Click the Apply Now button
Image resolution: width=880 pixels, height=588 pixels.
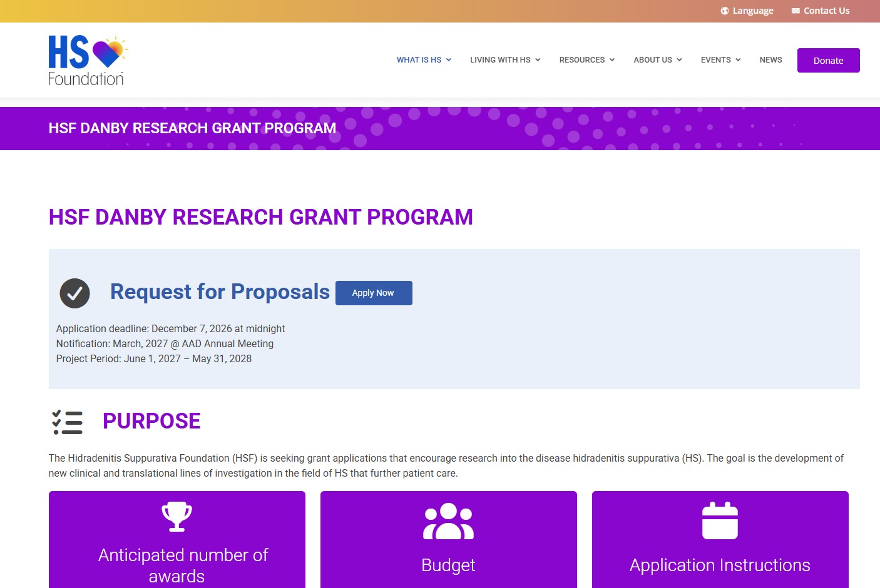pos(374,293)
